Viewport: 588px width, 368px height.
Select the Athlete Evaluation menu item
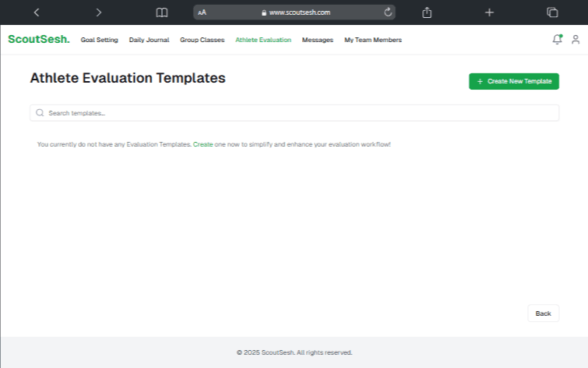point(263,40)
